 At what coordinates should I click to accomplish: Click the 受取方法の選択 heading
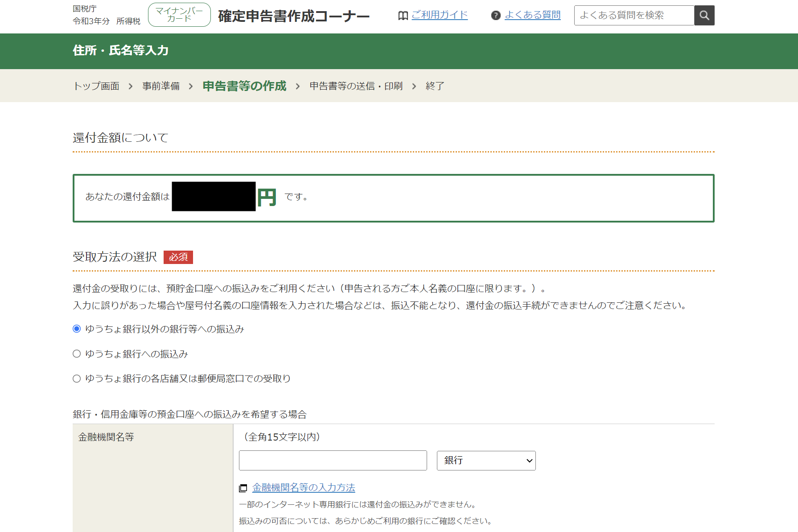pos(115,257)
